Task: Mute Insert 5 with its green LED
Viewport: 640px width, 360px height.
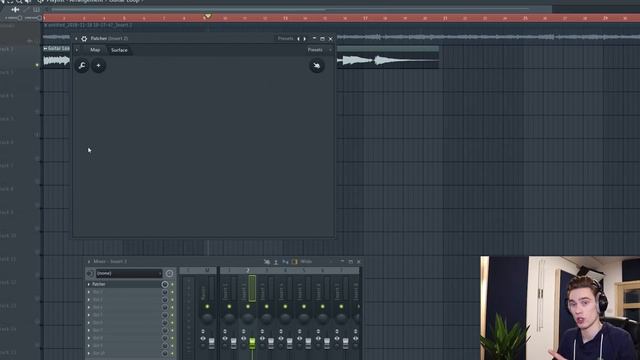Action: click(x=304, y=307)
